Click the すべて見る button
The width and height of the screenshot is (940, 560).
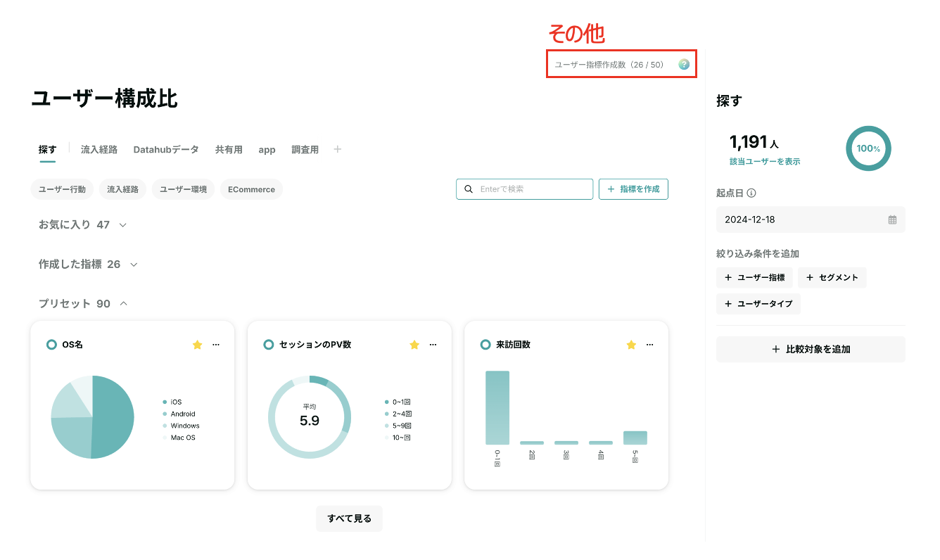coord(349,518)
